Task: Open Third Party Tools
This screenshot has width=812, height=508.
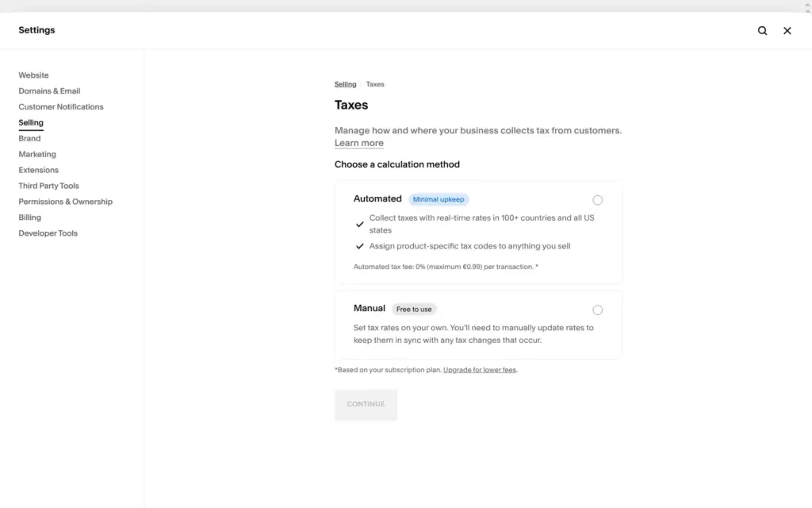Action: 48,186
